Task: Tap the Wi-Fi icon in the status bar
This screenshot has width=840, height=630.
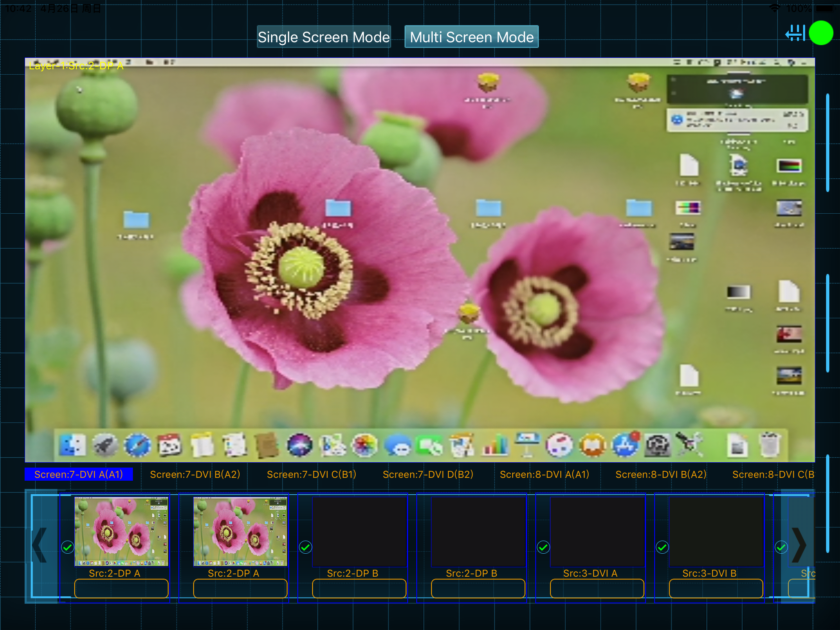Action: 774,8
